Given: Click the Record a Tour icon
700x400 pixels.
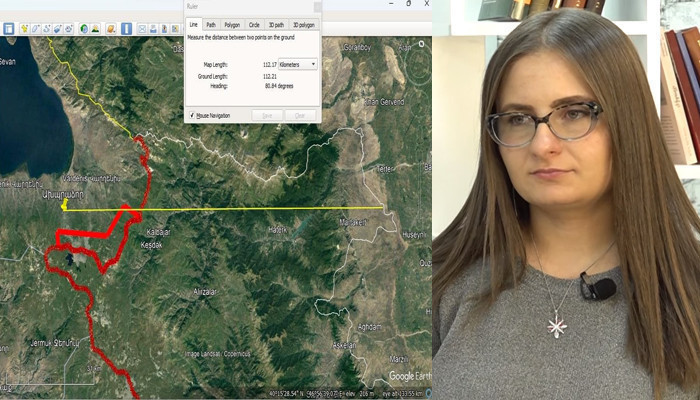Looking at the screenshot, I should tap(70, 28).
